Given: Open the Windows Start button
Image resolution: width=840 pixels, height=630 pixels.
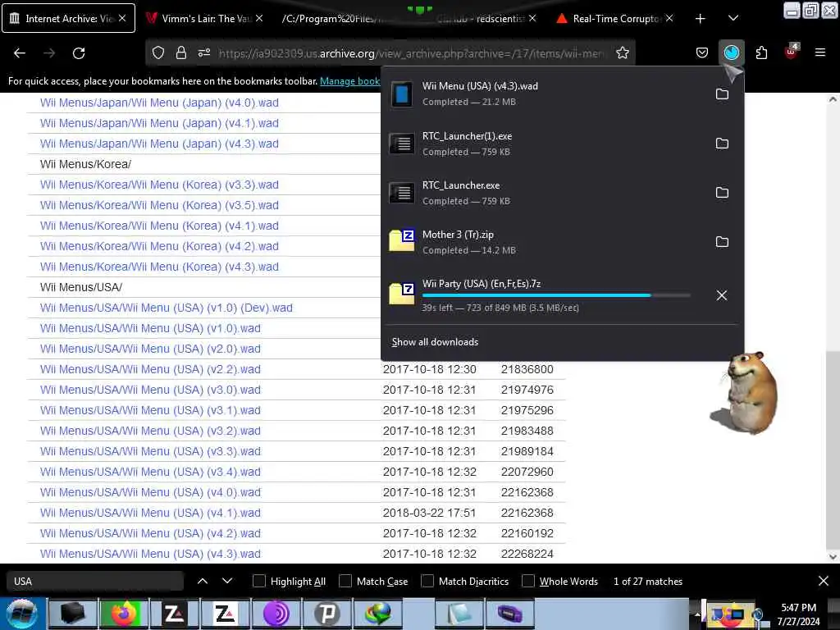Looking at the screenshot, I should pyautogui.click(x=21, y=614).
